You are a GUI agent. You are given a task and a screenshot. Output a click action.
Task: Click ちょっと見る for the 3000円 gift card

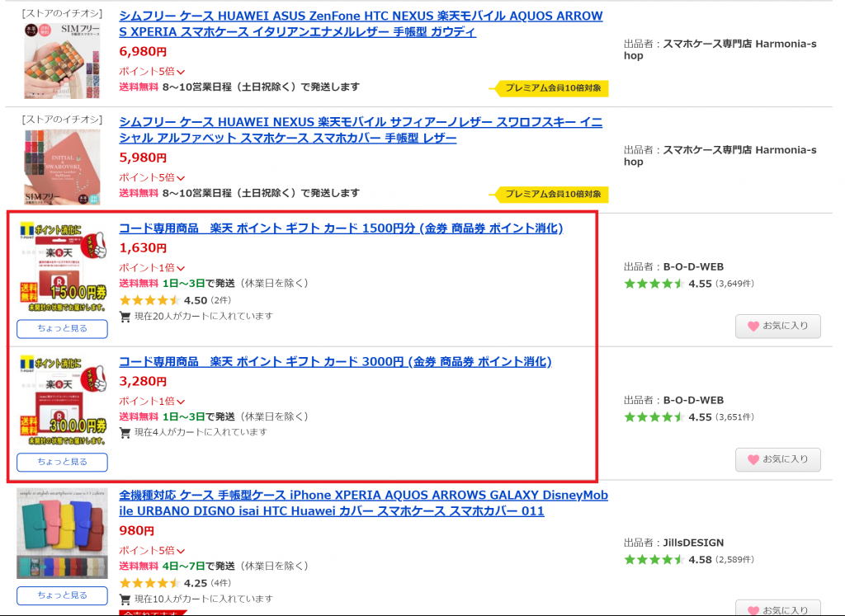pyautogui.click(x=62, y=462)
